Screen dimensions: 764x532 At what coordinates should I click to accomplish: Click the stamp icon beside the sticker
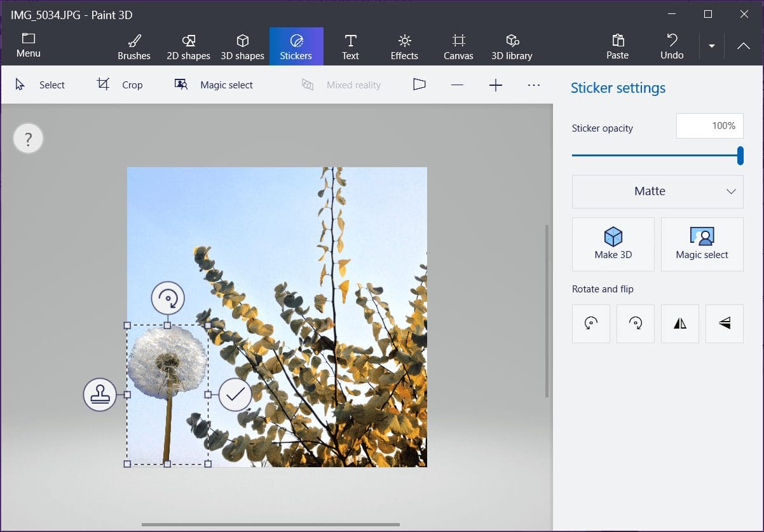100,395
